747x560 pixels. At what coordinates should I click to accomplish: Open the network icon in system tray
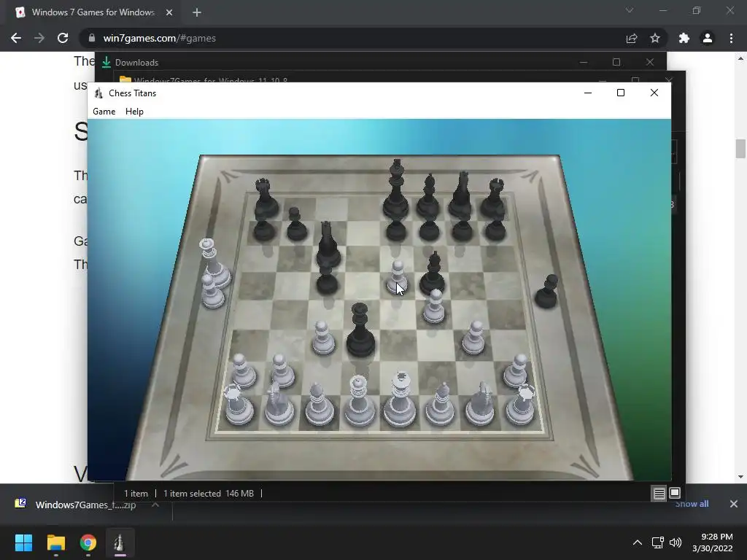(x=658, y=542)
